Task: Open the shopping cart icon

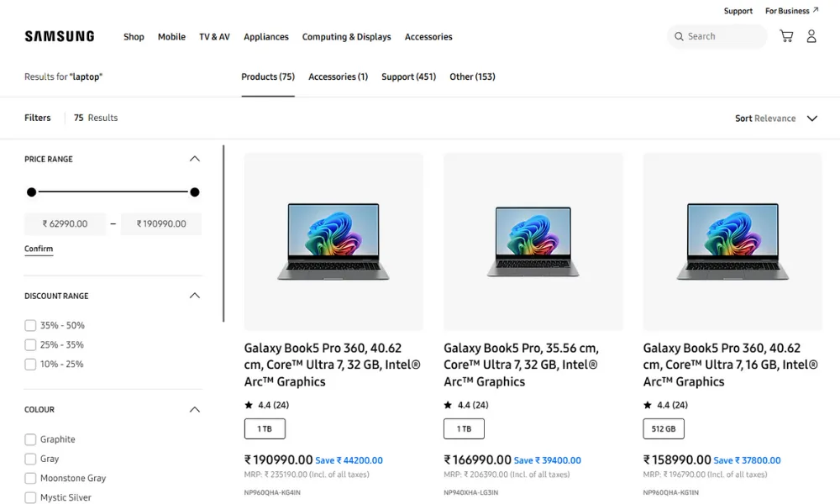Action: tap(786, 36)
